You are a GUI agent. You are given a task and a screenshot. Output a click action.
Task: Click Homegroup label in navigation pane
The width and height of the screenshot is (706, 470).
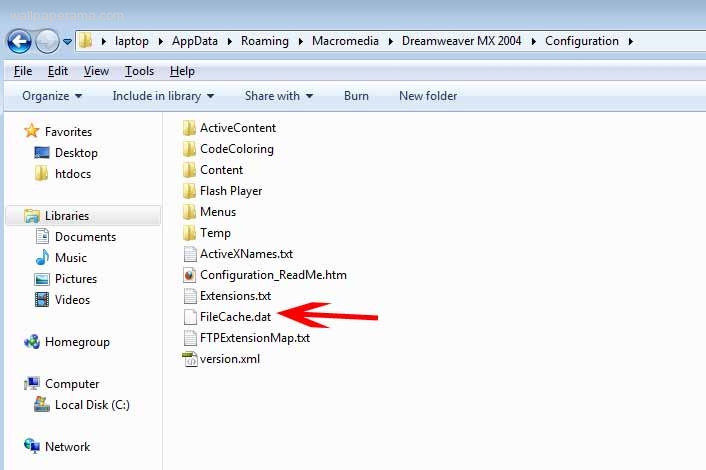click(x=77, y=342)
